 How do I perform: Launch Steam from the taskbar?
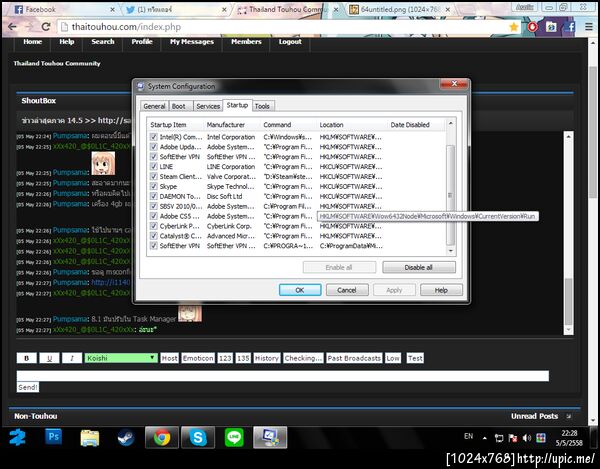click(126, 438)
